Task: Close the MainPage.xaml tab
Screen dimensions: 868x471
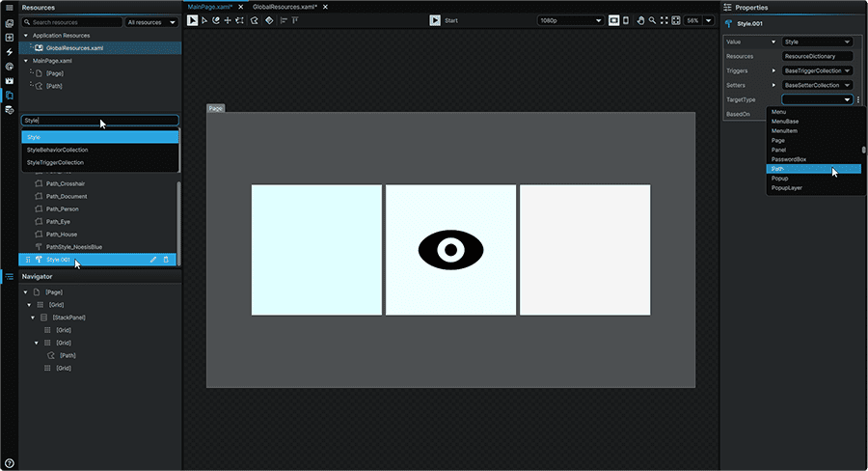Action: [241, 7]
